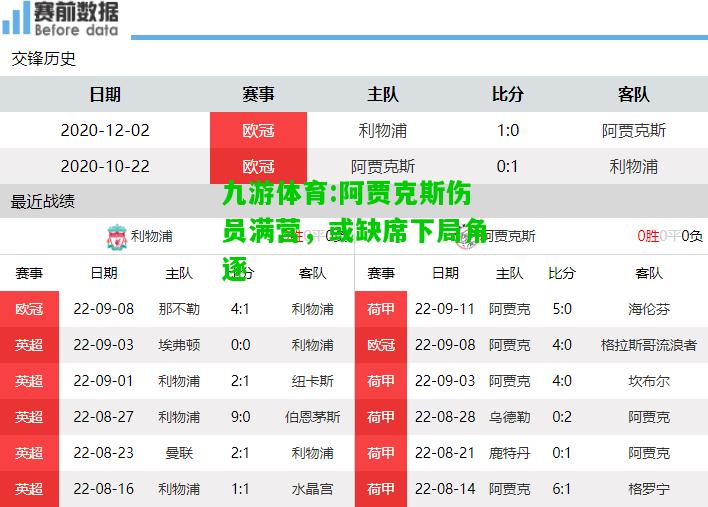Click home team 乌德勒
The width and height of the screenshot is (708, 507).
pyautogui.click(x=509, y=417)
